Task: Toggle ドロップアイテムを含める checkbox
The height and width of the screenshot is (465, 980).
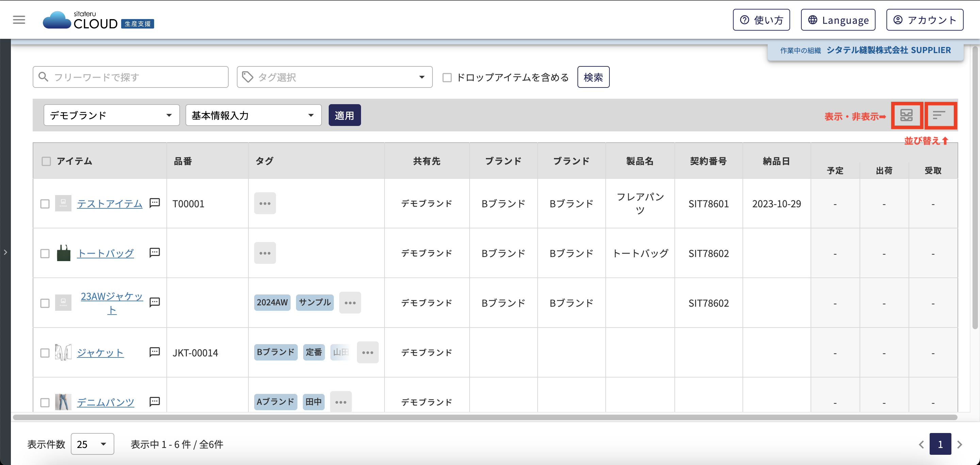Action: [447, 78]
